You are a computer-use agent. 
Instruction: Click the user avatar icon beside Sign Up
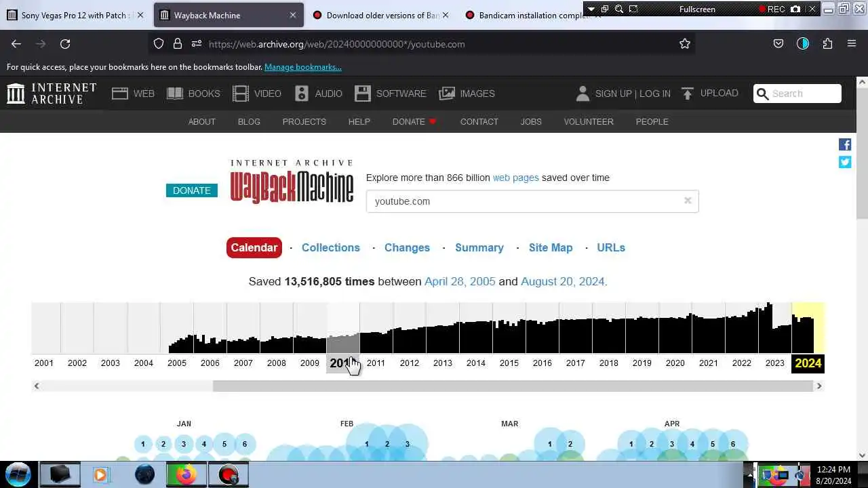point(583,94)
